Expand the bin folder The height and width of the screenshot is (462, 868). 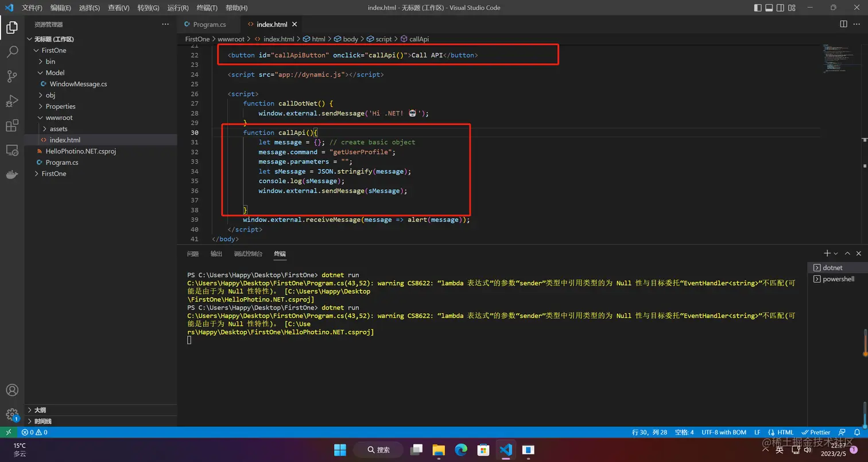(51, 61)
